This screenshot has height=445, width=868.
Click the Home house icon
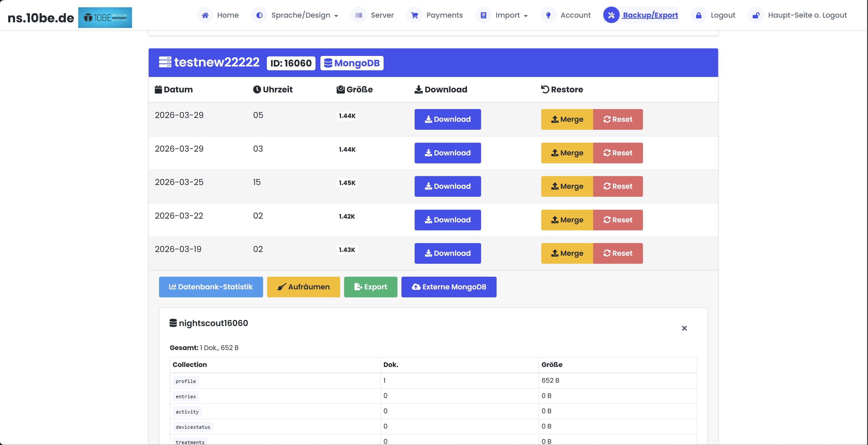pyautogui.click(x=205, y=15)
